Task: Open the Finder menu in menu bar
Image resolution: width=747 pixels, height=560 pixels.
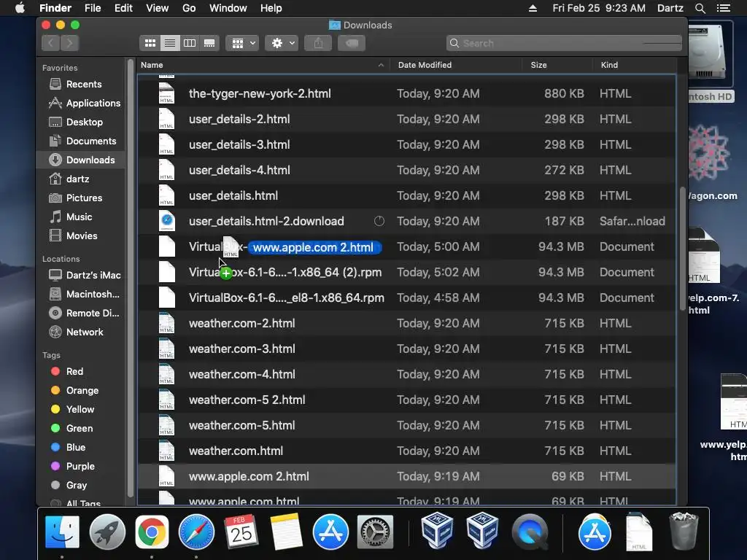Action: (55, 8)
